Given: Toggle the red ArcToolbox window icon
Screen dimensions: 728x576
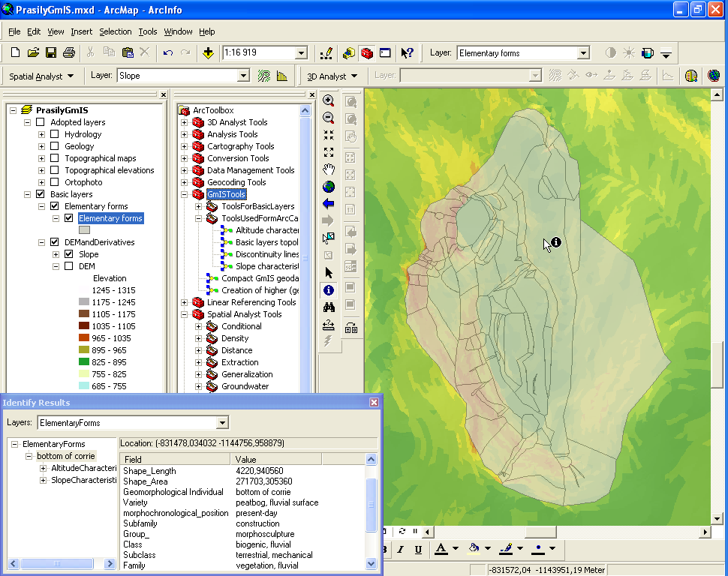Looking at the screenshot, I should [367, 53].
